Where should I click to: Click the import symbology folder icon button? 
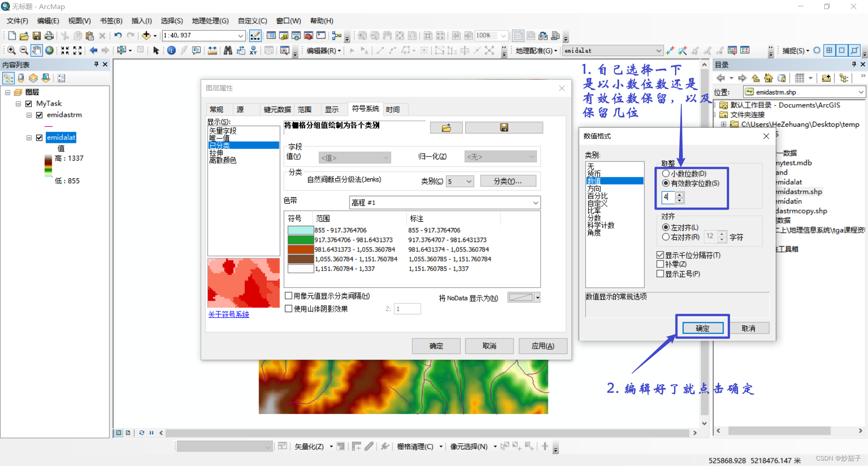[446, 128]
